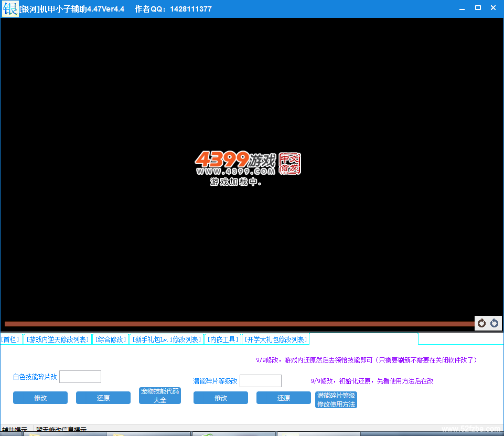
Task: Open 潜能碎片等级修改使用方法 button
Action: click(x=336, y=400)
